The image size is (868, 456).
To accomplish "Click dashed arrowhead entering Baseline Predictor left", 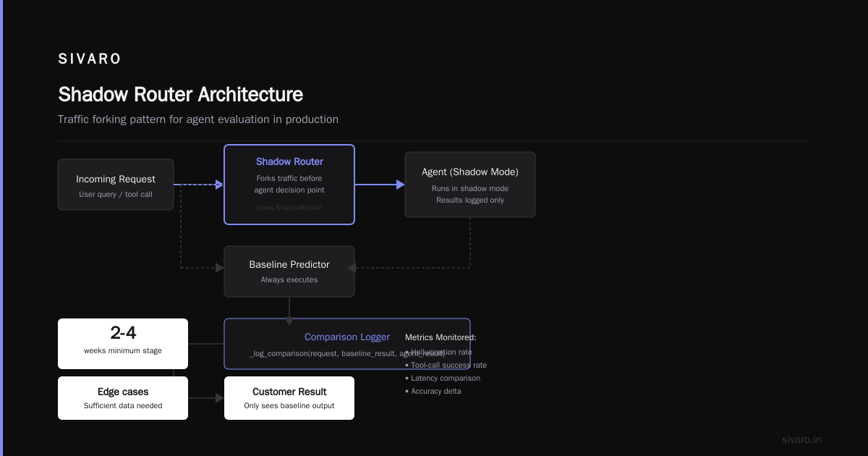I will (x=220, y=268).
